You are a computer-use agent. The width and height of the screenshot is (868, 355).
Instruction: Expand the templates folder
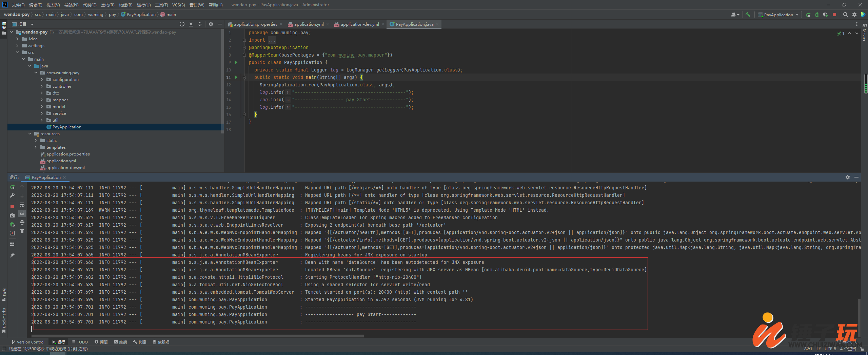(36, 147)
